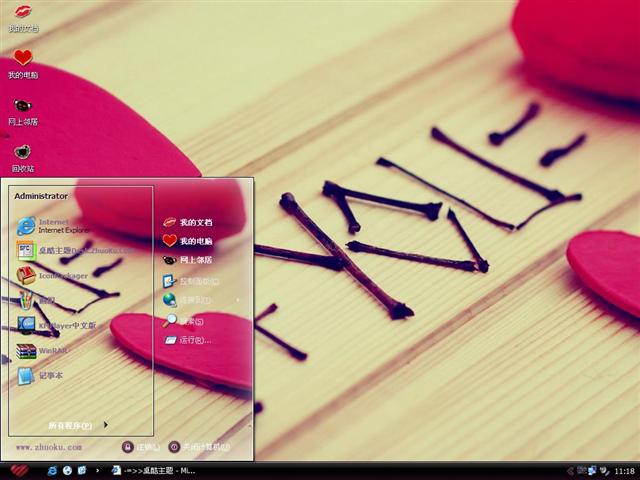Open the magnifier search entry in start menu
640x480 pixels.
click(184, 321)
